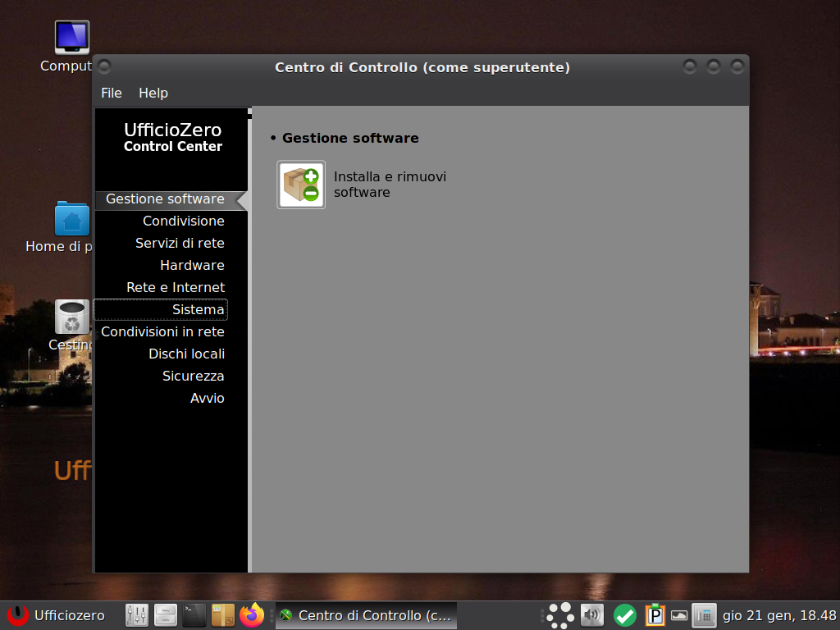Click the Installa e rimuovi software label
This screenshot has height=630, width=840.
[x=390, y=185]
